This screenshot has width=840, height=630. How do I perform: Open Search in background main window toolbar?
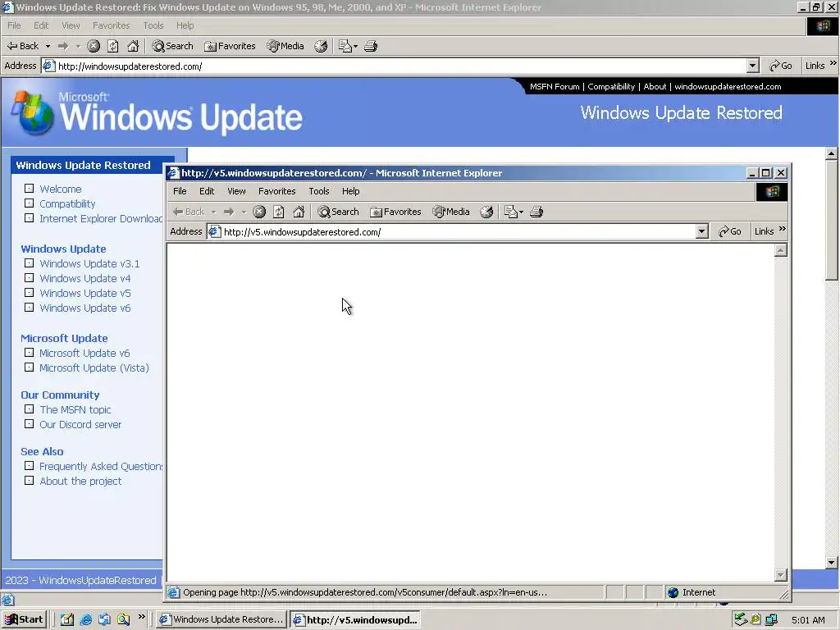(172, 46)
